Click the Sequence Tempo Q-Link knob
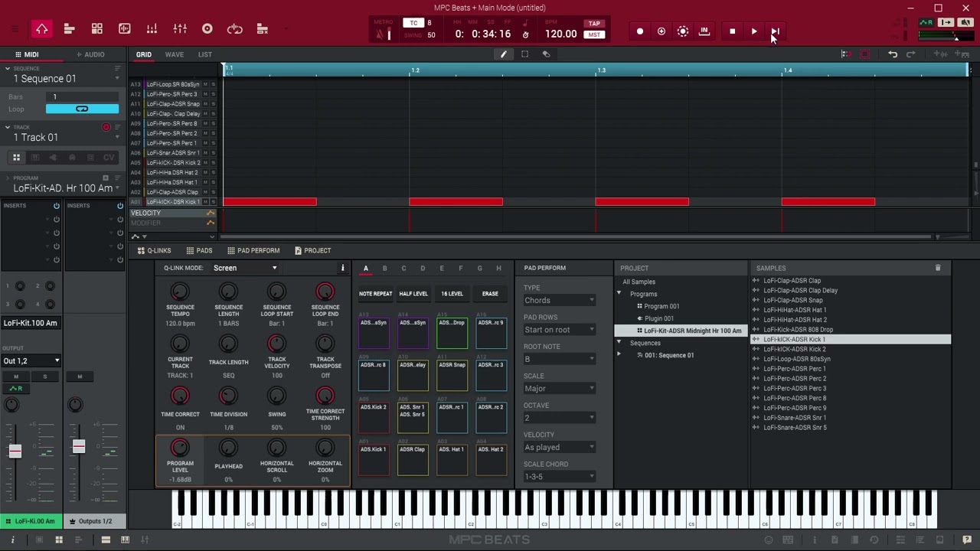980x551 pixels. [x=180, y=292]
